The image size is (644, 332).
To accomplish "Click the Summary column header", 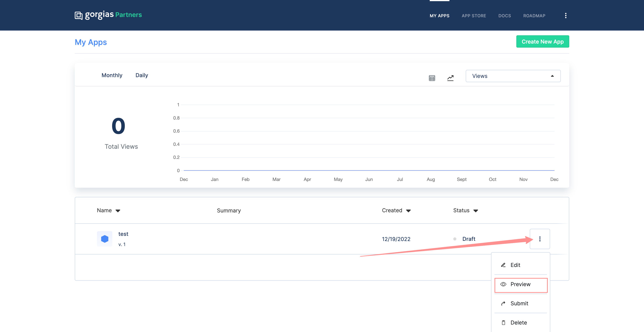I will click(229, 211).
